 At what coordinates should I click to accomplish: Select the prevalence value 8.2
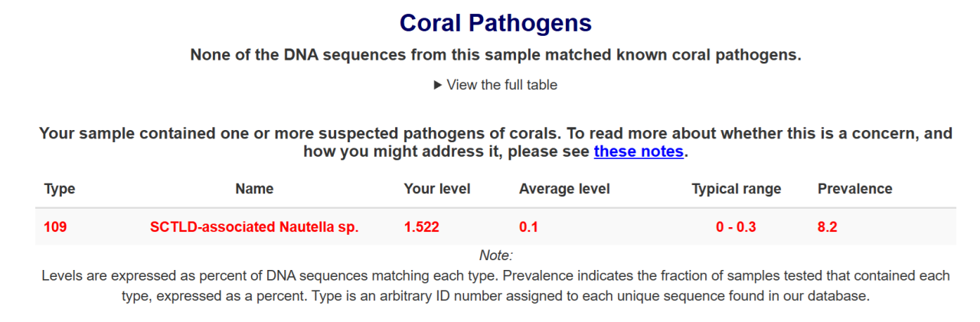(828, 227)
